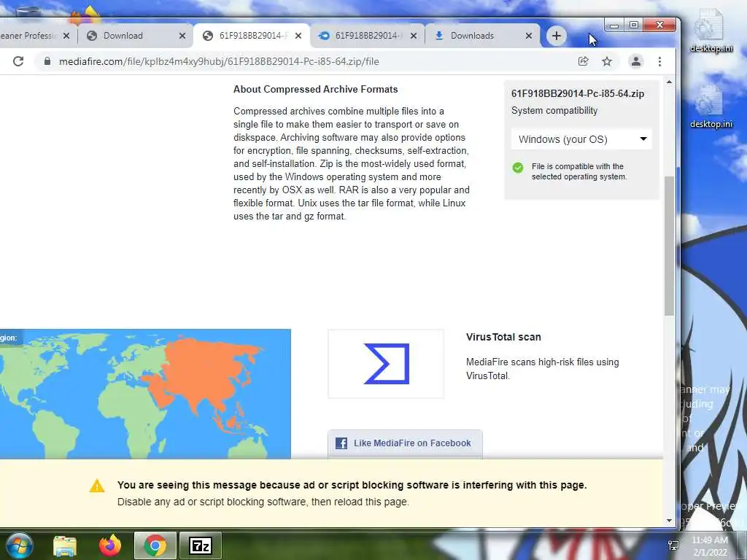The height and width of the screenshot is (560, 747).
Task: Click the world map region graphic
Action: [x=145, y=394]
